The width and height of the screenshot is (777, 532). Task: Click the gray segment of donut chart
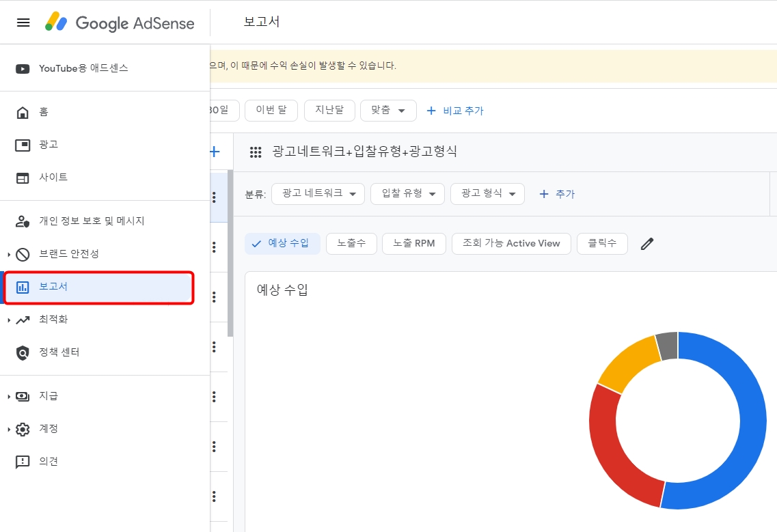pyautogui.click(x=668, y=346)
